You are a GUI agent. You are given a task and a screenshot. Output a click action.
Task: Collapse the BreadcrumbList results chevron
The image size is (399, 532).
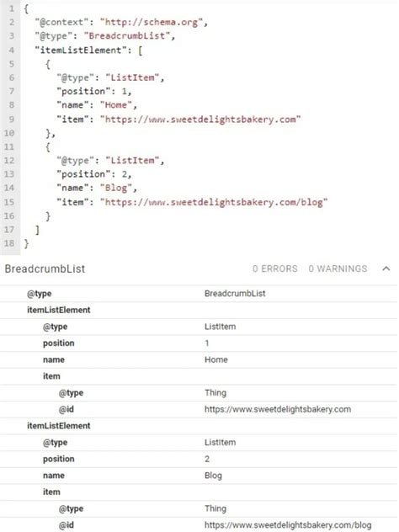click(x=386, y=269)
